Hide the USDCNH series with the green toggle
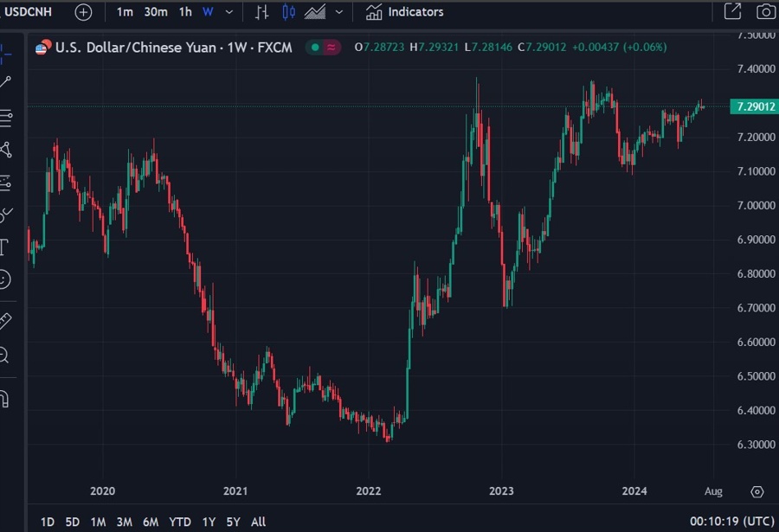Screen dimensions: 779x532 pos(314,48)
